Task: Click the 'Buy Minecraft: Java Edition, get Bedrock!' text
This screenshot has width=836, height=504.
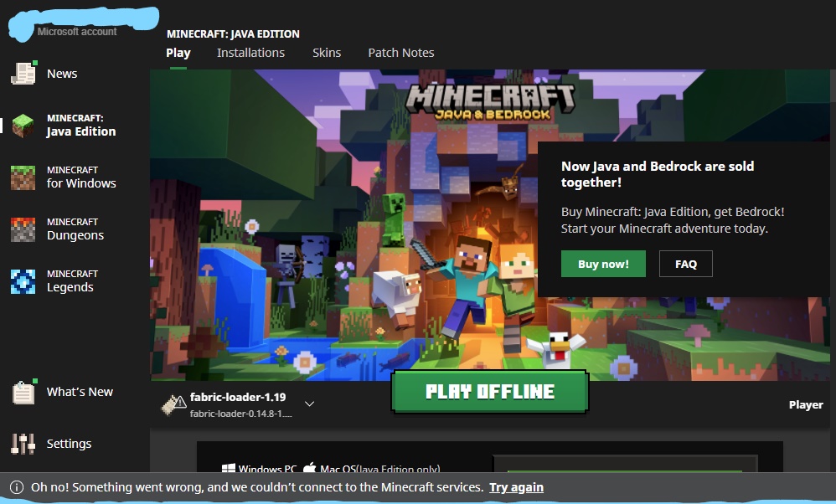Action: click(x=673, y=212)
